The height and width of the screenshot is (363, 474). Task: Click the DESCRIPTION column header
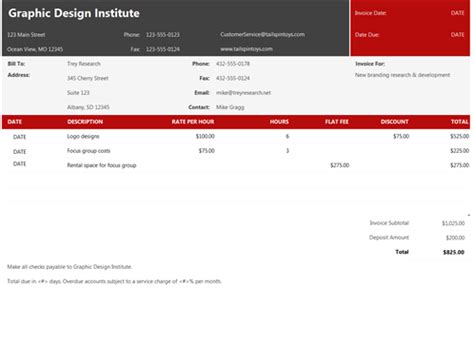coord(85,122)
